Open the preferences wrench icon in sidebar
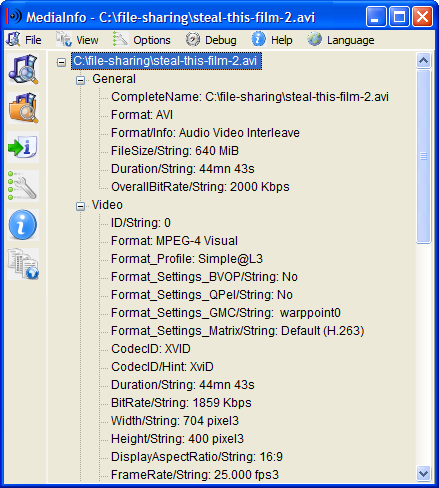The width and height of the screenshot is (439, 488). coord(23,186)
